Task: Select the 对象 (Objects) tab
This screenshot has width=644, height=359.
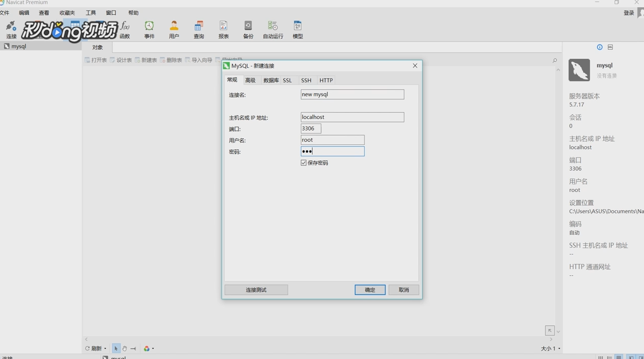Action: click(97, 47)
